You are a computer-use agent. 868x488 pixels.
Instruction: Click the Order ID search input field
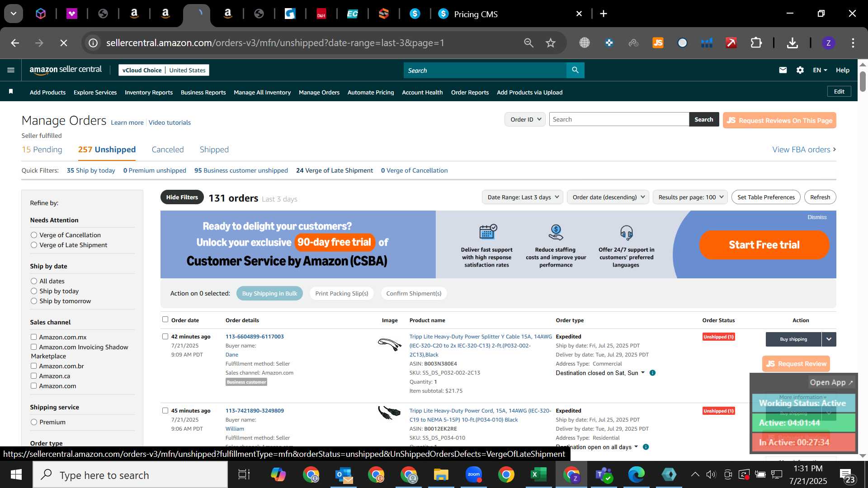click(x=619, y=119)
